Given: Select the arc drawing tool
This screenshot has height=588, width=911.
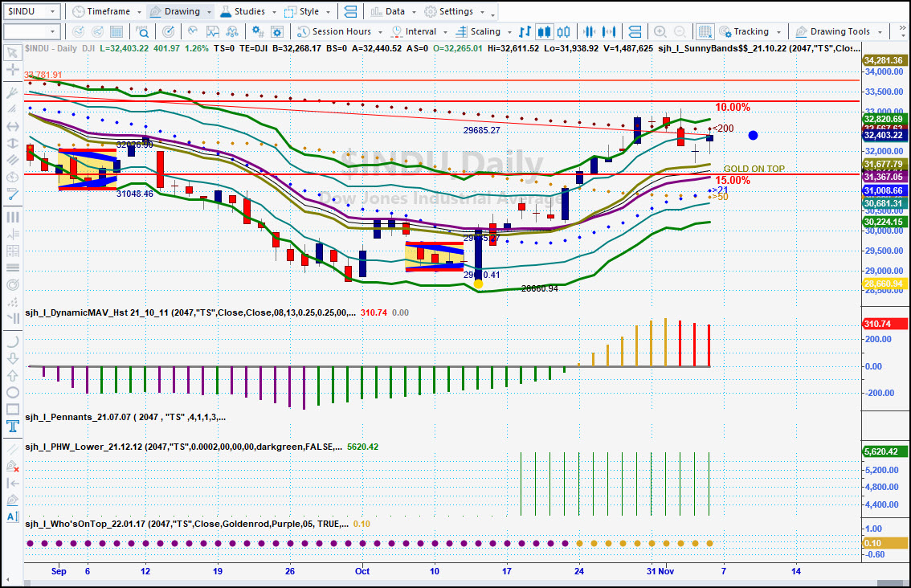Looking at the screenshot, I should tap(12, 341).
